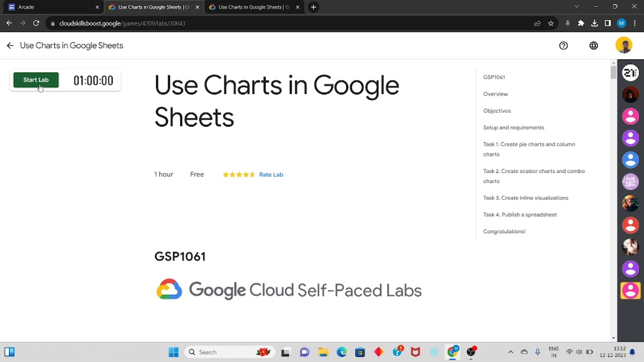Jump to Objectives section
644x362 pixels.
497,111
